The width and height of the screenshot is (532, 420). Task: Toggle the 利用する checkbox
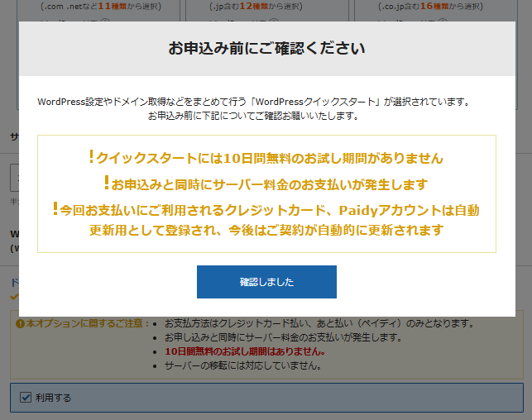[x=24, y=398]
